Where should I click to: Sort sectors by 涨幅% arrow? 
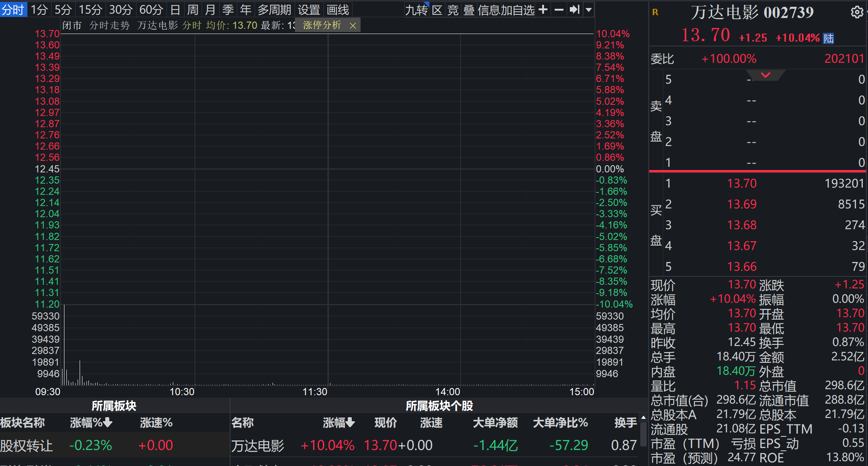107,422
